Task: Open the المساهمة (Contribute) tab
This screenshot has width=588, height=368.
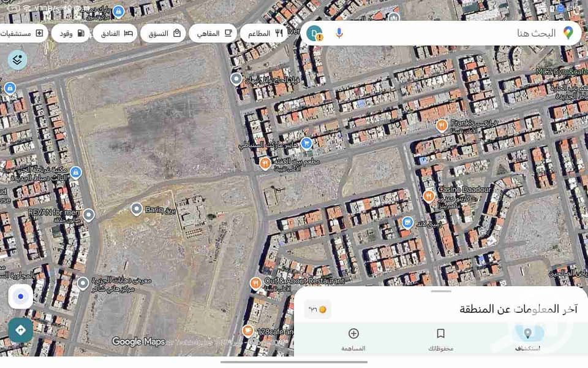Action: point(353,339)
